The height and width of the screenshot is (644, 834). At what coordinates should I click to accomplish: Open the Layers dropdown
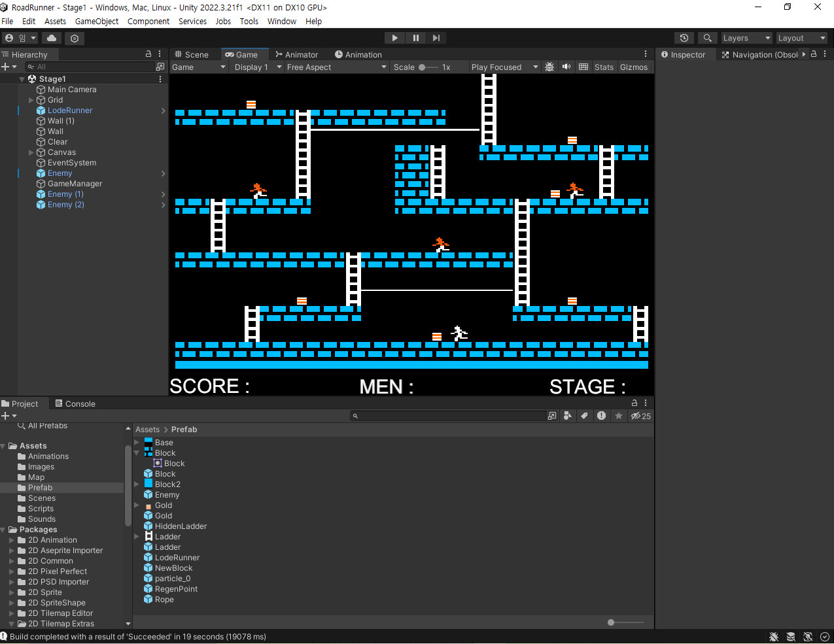pos(746,38)
